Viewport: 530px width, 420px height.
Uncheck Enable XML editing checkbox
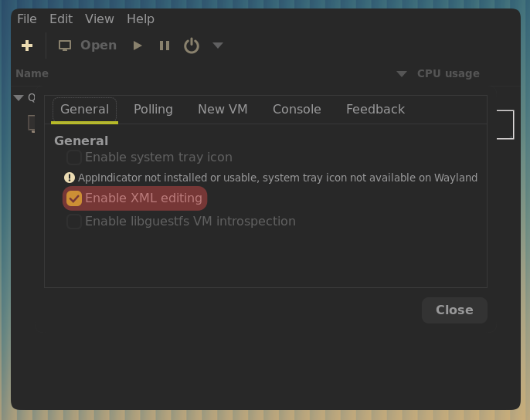pos(74,198)
